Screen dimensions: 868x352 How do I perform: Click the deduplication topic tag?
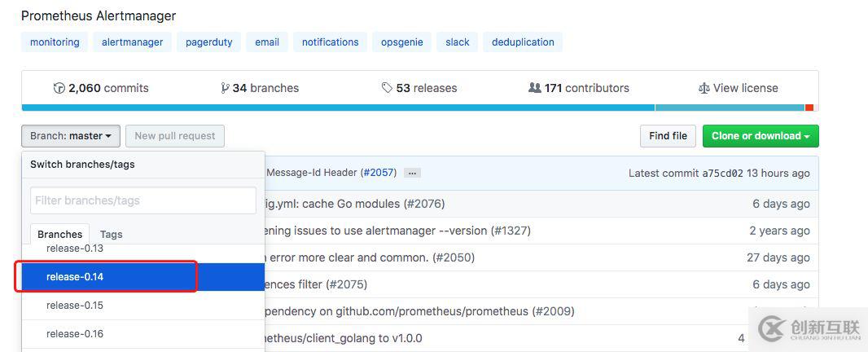[523, 42]
